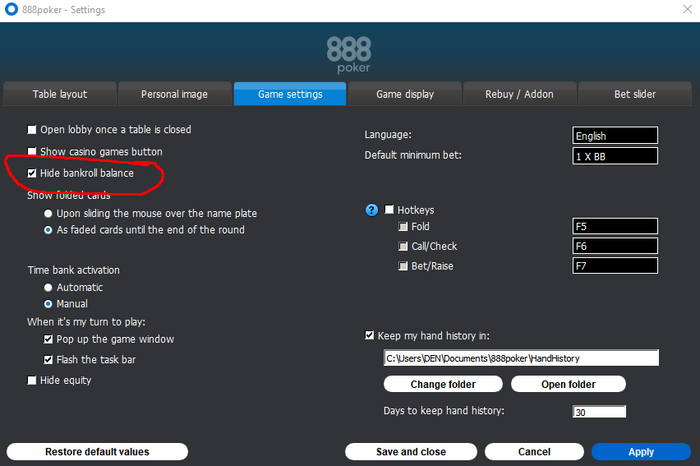
Task: Click the Days to keep hand history field
Action: pos(599,412)
